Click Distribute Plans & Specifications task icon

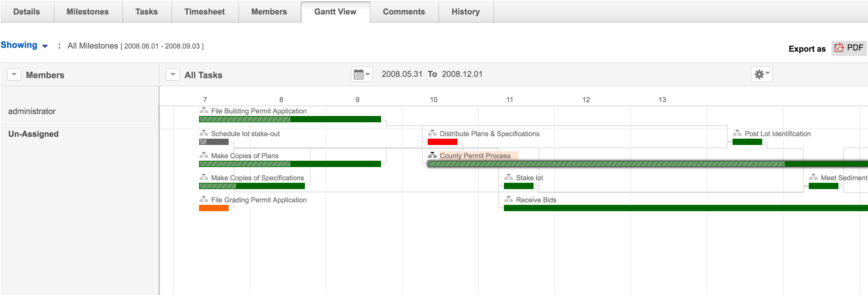pyautogui.click(x=432, y=133)
